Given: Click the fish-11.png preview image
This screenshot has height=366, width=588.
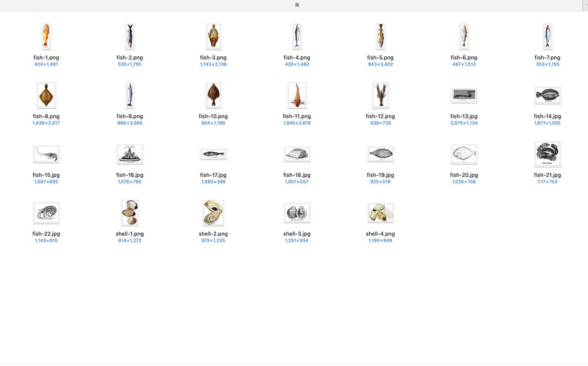Looking at the screenshot, I should [x=297, y=95].
